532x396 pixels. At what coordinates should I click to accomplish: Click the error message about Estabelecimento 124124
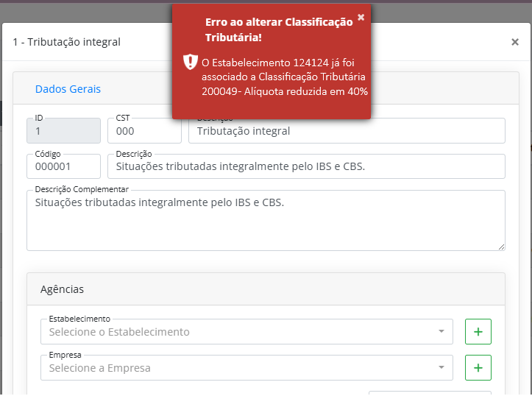pyautogui.click(x=285, y=77)
